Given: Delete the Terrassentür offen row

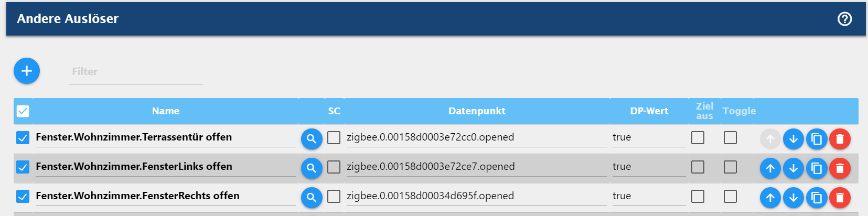Looking at the screenshot, I should pos(840,139).
